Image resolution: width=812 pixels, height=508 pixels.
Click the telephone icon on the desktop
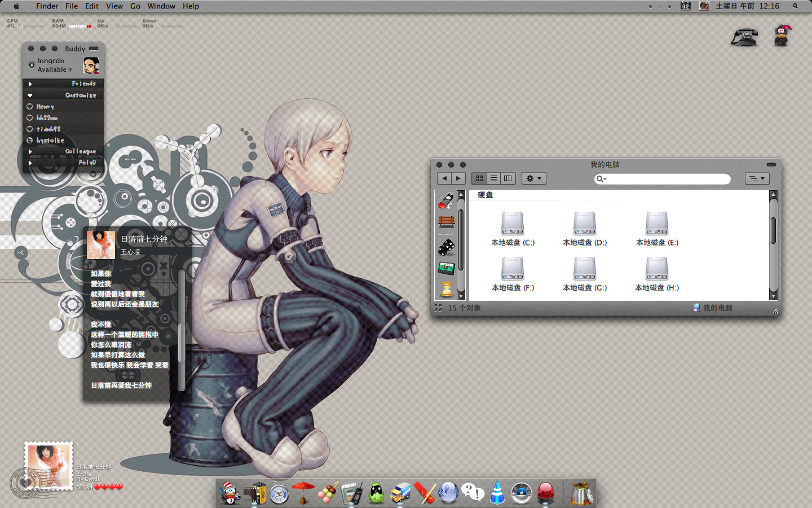(744, 37)
